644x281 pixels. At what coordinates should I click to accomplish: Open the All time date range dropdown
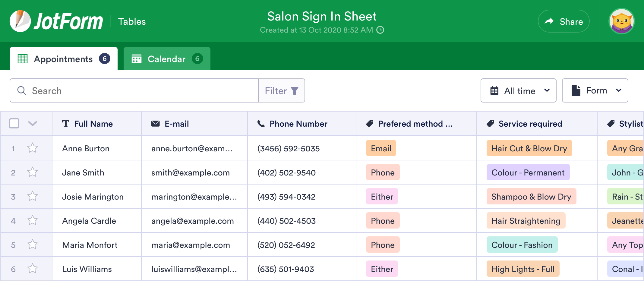coord(518,90)
